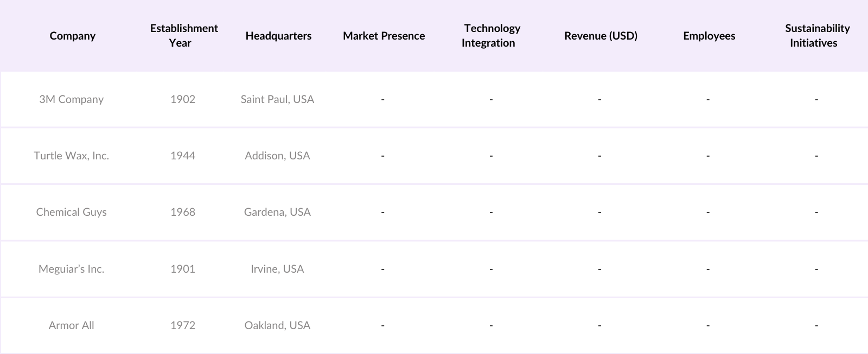Click the Company column header

coord(72,36)
